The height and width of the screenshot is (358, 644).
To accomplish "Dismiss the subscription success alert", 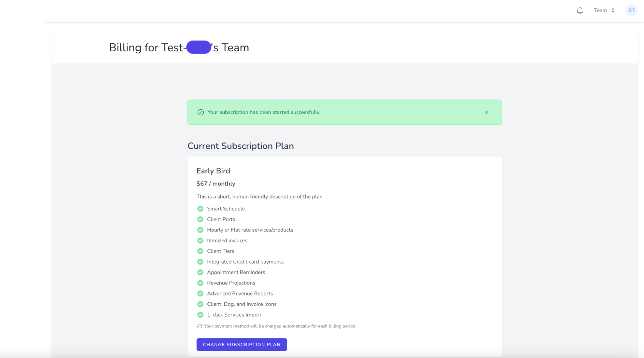I will click(486, 112).
